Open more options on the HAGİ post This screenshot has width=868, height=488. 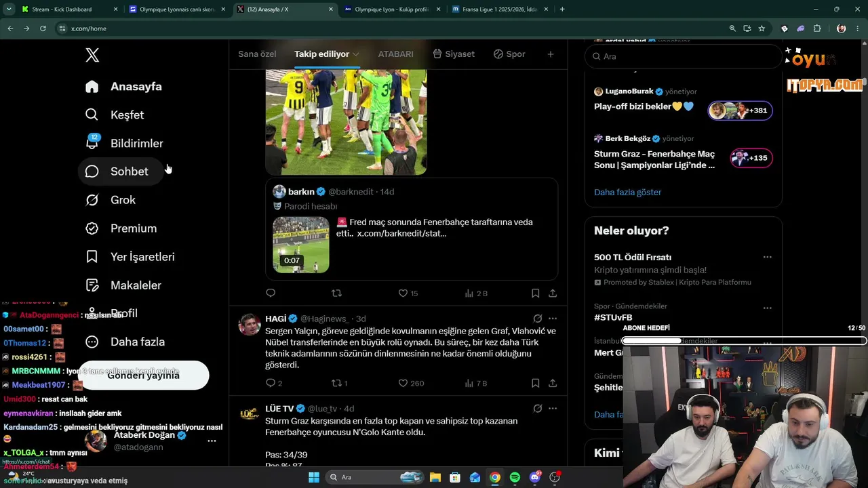click(553, 319)
